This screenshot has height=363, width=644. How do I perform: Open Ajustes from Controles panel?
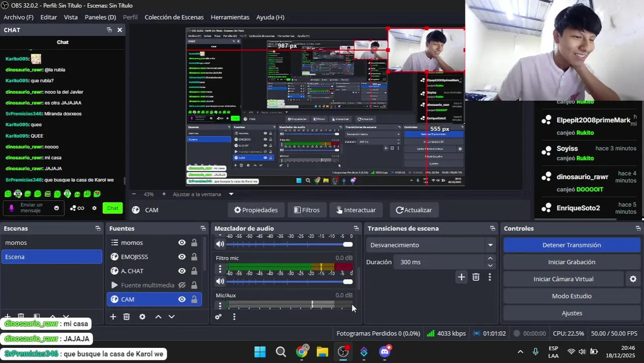pos(571,313)
